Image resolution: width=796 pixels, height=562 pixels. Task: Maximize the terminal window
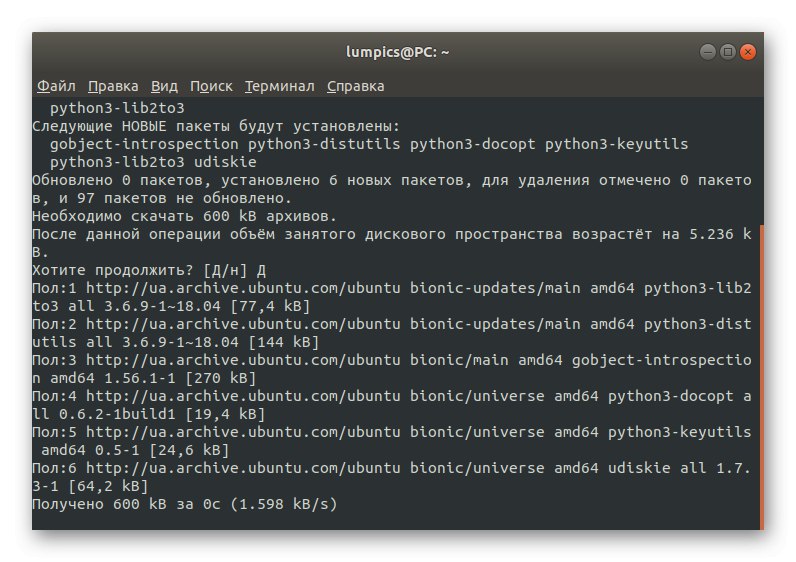pyautogui.click(x=727, y=51)
